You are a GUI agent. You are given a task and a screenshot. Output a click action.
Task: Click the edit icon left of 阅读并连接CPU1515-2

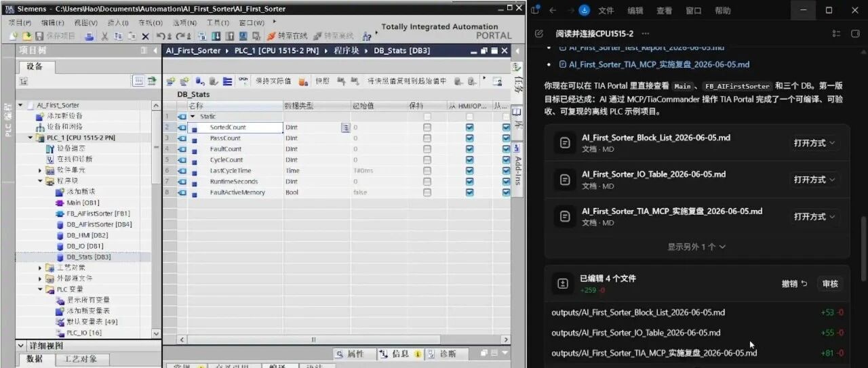coord(539,33)
